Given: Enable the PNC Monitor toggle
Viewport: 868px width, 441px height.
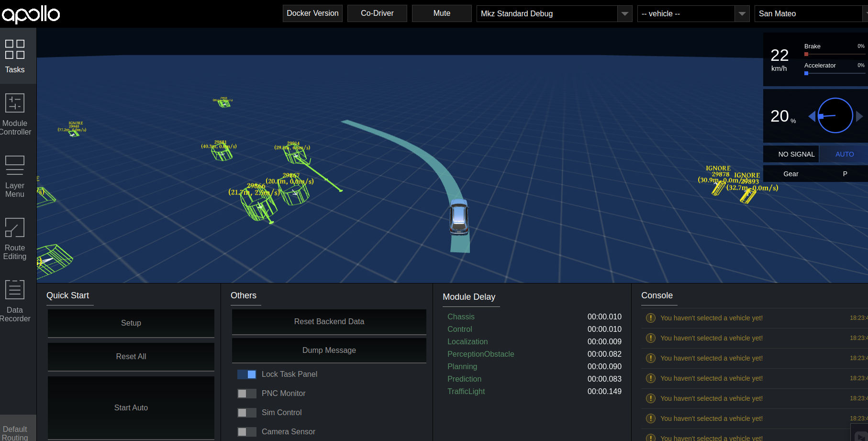Looking at the screenshot, I should (x=247, y=394).
